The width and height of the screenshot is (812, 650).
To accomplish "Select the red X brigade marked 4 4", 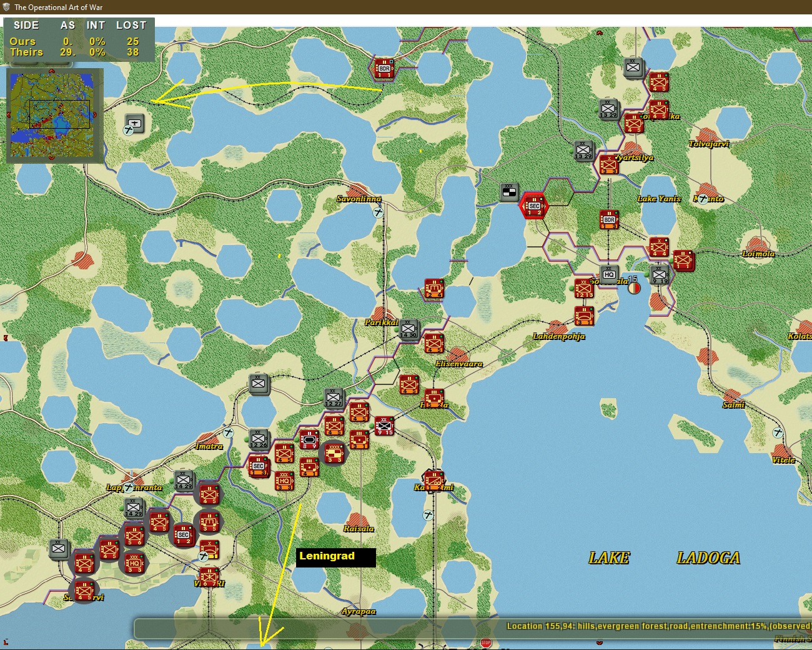I will (659, 247).
